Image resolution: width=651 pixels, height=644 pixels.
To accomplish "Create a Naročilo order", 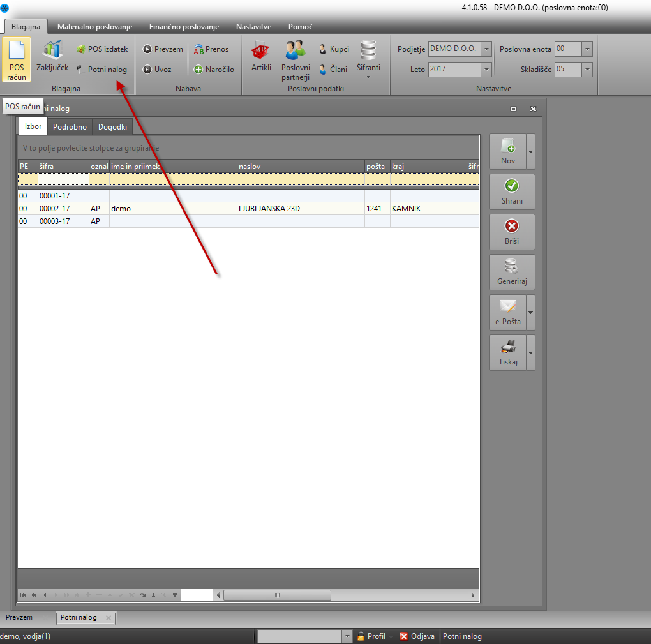I will click(214, 70).
